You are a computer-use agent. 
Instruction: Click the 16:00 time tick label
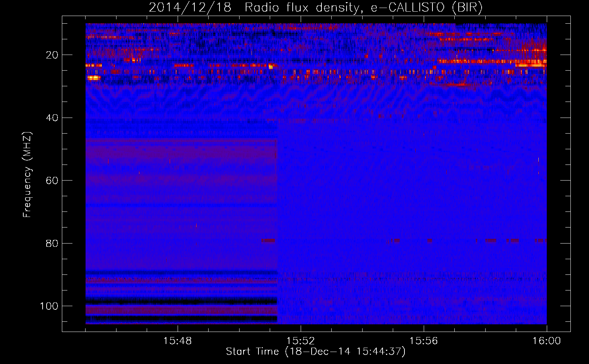coord(546,341)
